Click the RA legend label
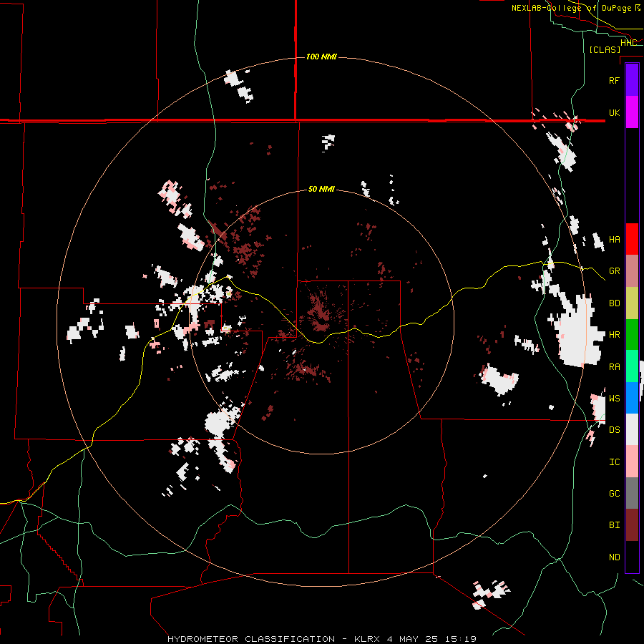644x644 pixels. 614,367
